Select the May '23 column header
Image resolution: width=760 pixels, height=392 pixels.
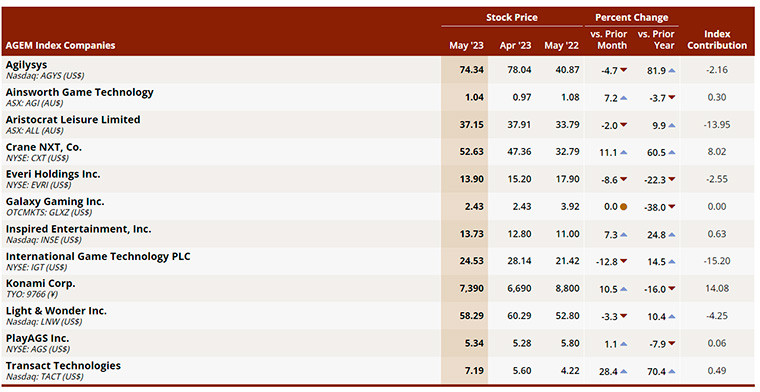pos(466,46)
